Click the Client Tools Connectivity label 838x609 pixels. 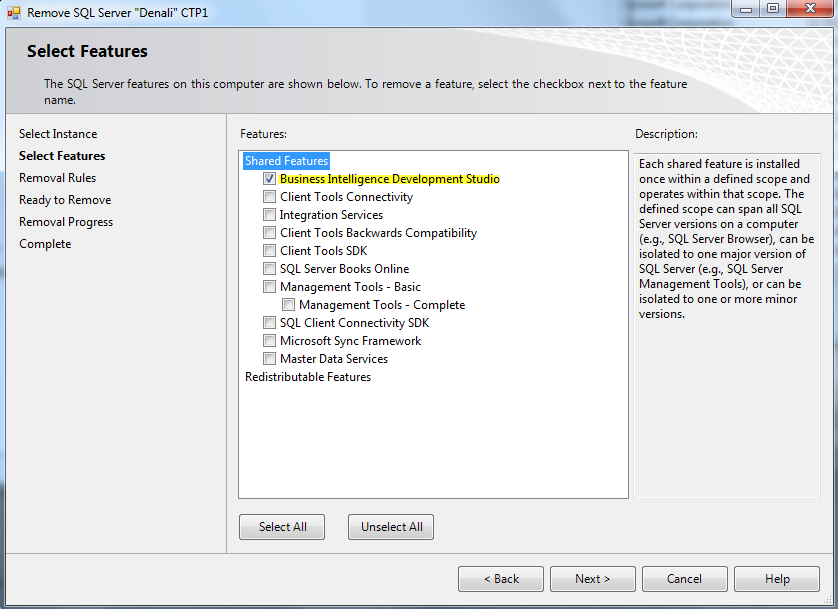pyautogui.click(x=346, y=197)
